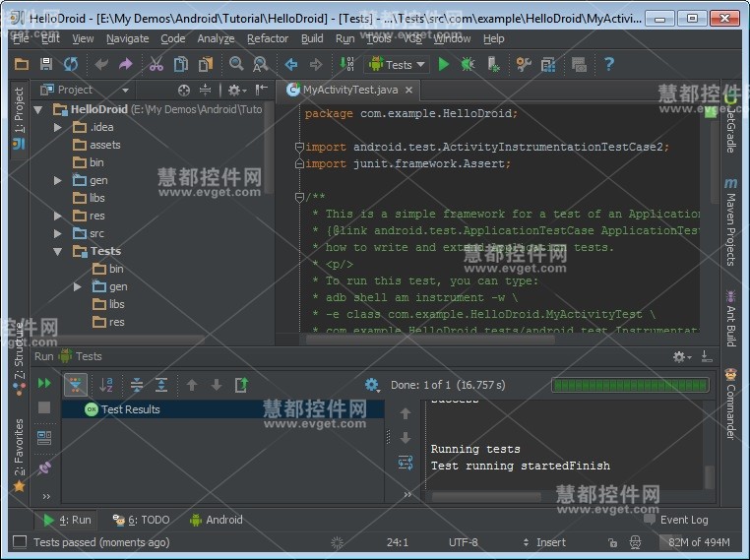Screen dimensions: 750x560
Task: Open the Project panel gear settings
Action: 237,90
